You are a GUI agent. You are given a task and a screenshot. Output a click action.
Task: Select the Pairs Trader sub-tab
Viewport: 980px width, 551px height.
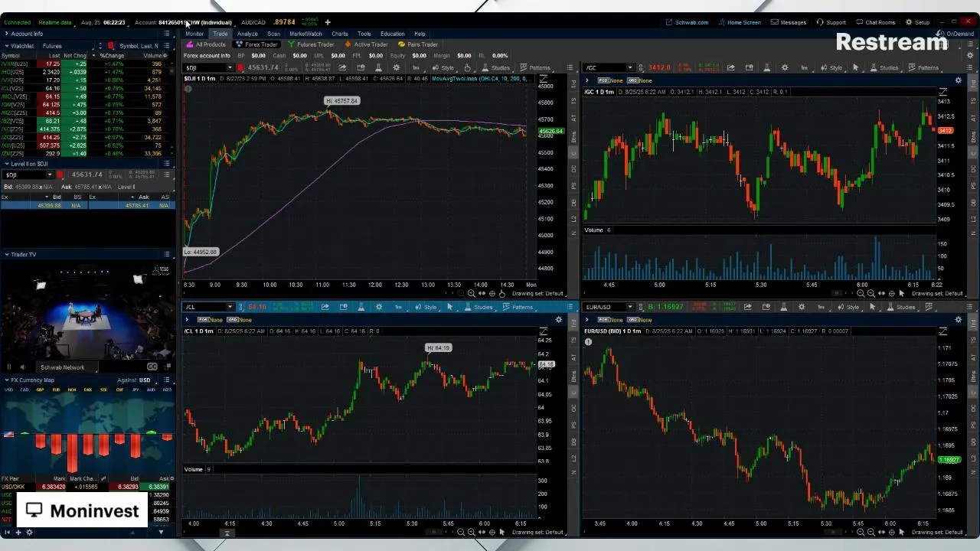(417, 44)
